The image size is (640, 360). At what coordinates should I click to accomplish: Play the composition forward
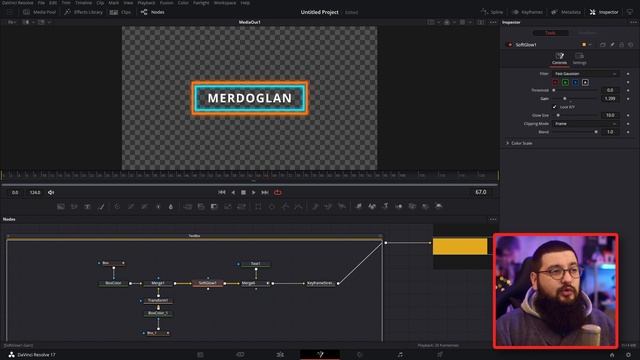click(x=253, y=192)
